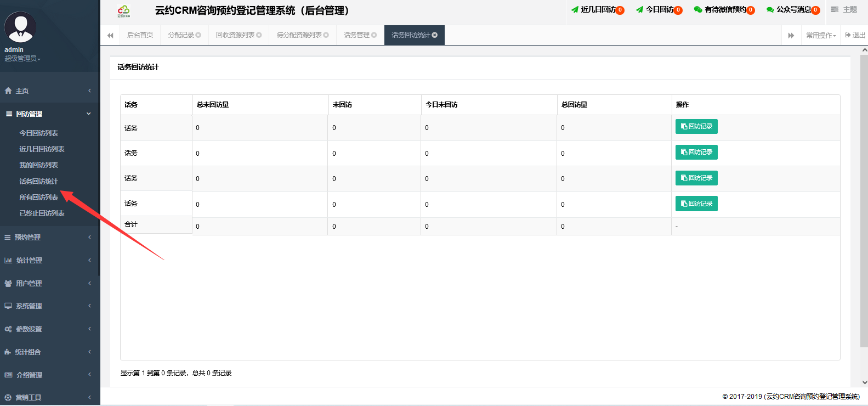The image size is (868, 406).
Task: Switch to the 后台首页 tab
Action: coord(140,35)
